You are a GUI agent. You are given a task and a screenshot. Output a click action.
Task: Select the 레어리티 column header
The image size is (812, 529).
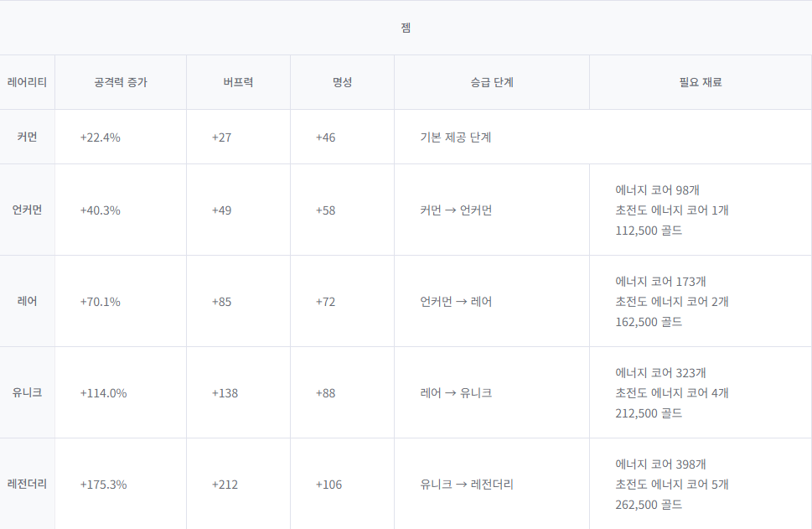pyautogui.click(x=27, y=82)
